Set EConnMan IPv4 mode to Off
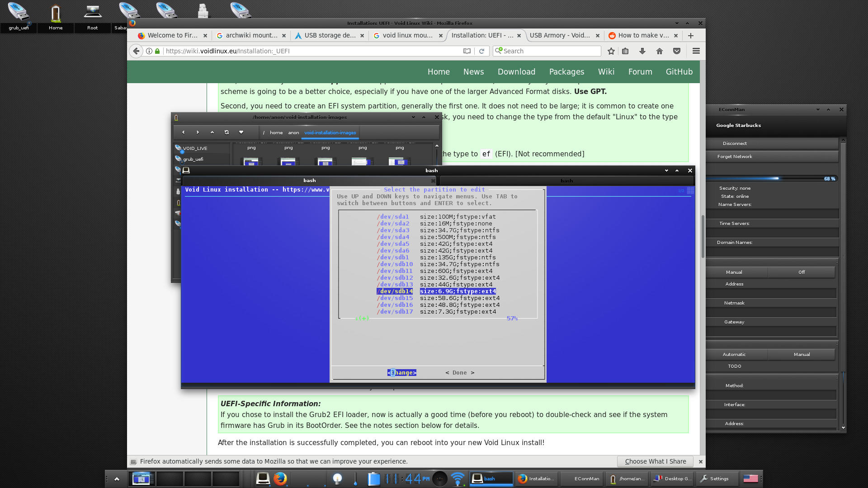Image resolution: width=868 pixels, height=488 pixels. 802,272
